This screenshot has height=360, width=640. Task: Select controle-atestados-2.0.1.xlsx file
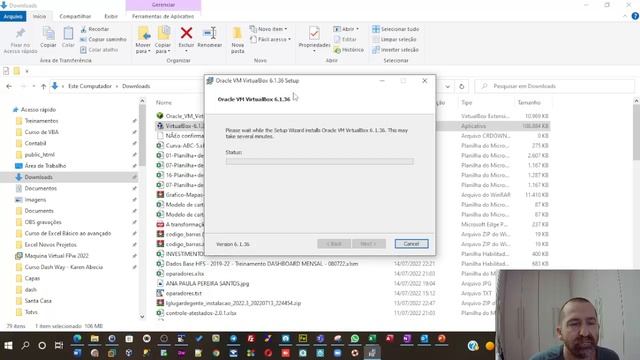(201, 313)
